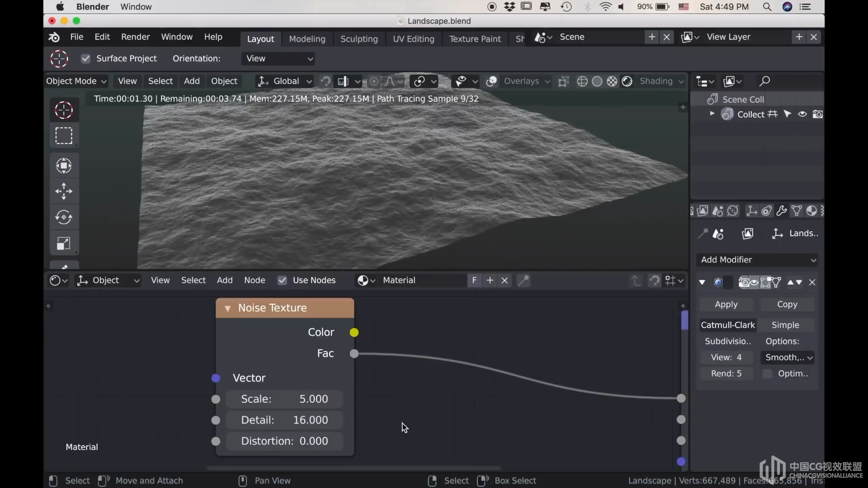Open the Object properties tab
Image resolution: width=868 pixels, height=488 pixels.
[x=752, y=211]
